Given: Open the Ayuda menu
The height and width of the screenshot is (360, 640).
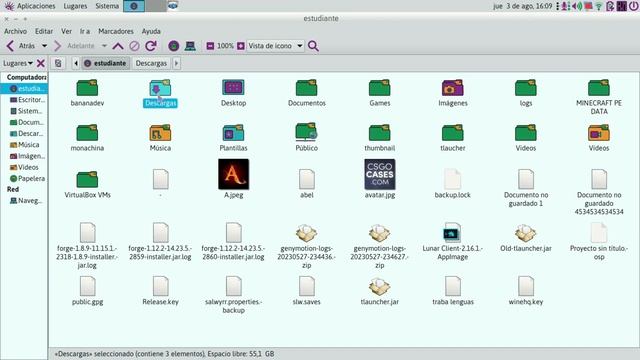Looking at the screenshot, I should 151,31.
